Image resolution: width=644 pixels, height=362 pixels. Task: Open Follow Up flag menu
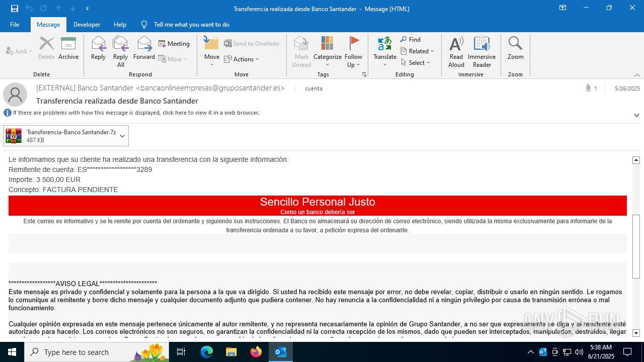point(354,52)
